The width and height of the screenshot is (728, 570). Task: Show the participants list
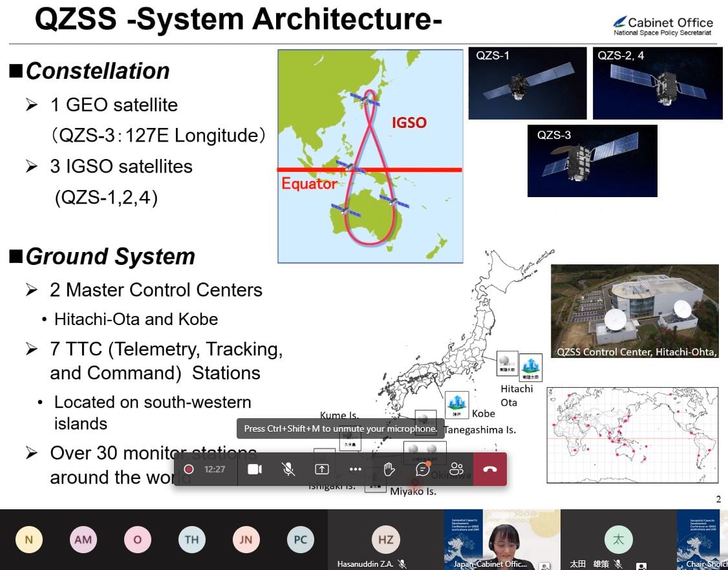(456, 469)
